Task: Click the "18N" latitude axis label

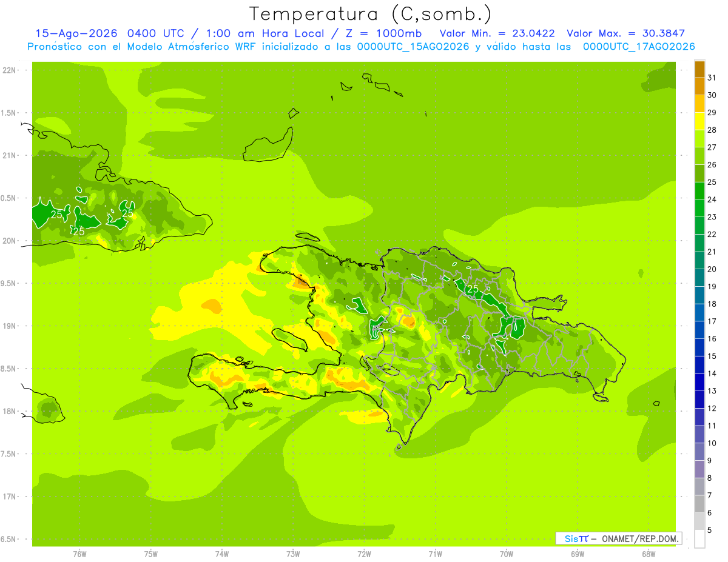Action: click(8, 411)
